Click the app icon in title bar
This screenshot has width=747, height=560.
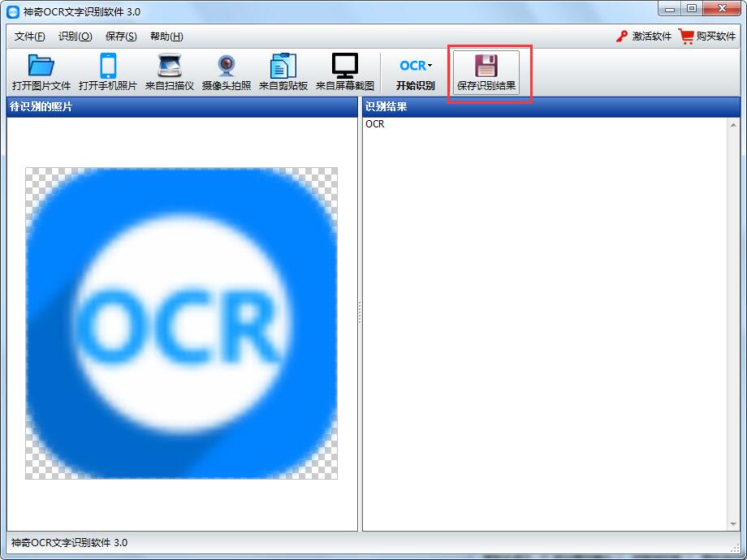pyautogui.click(x=13, y=12)
